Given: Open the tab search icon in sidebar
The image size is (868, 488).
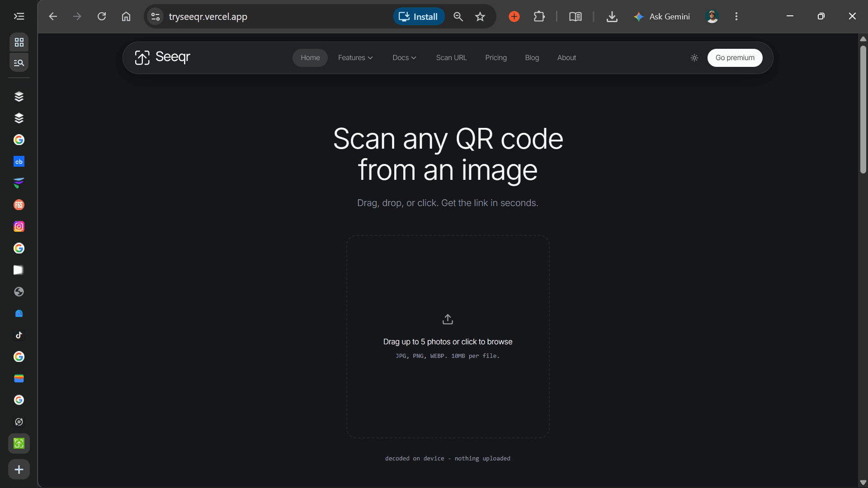Looking at the screenshot, I should tap(19, 62).
